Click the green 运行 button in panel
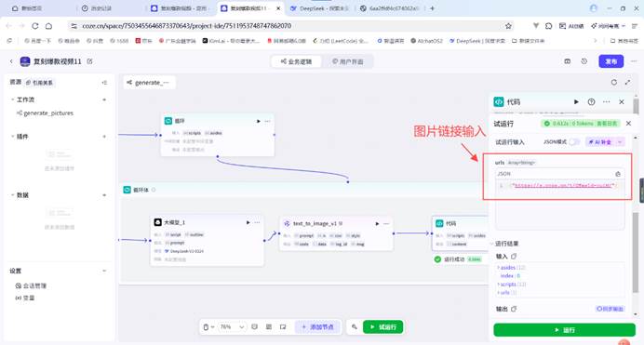The width and height of the screenshot is (644, 345). [564, 330]
